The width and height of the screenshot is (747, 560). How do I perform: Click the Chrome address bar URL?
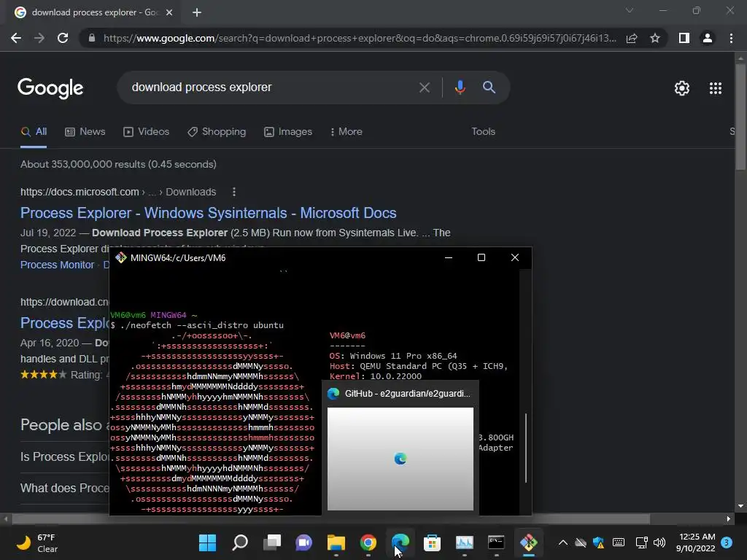click(x=360, y=38)
